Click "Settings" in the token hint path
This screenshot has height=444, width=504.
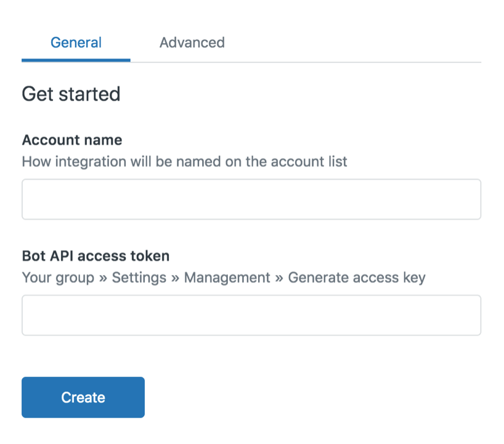[x=139, y=277]
